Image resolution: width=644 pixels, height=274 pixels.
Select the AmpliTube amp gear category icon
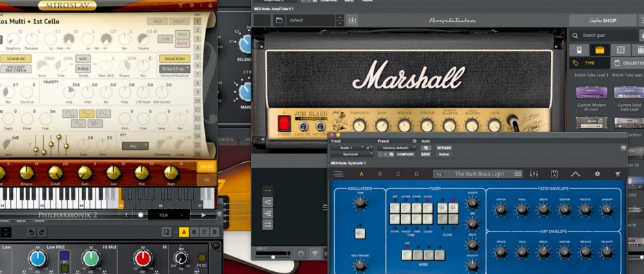599,49
